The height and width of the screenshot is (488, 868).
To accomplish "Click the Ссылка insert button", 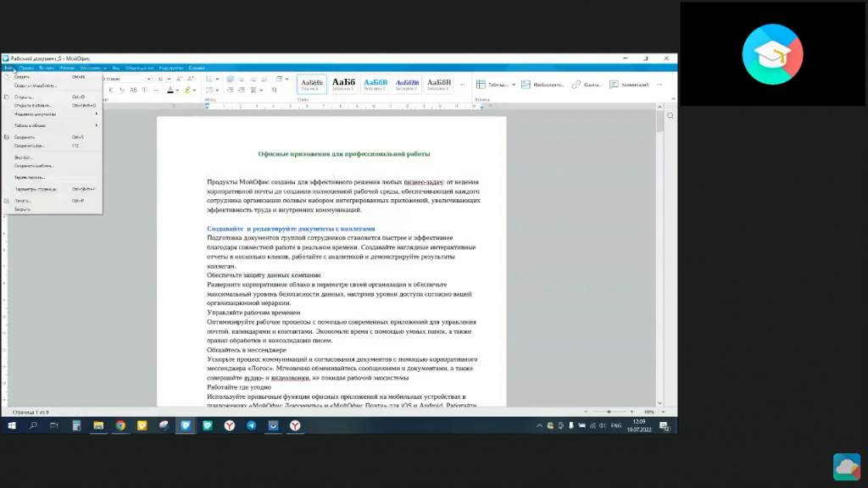I will [587, 85].
